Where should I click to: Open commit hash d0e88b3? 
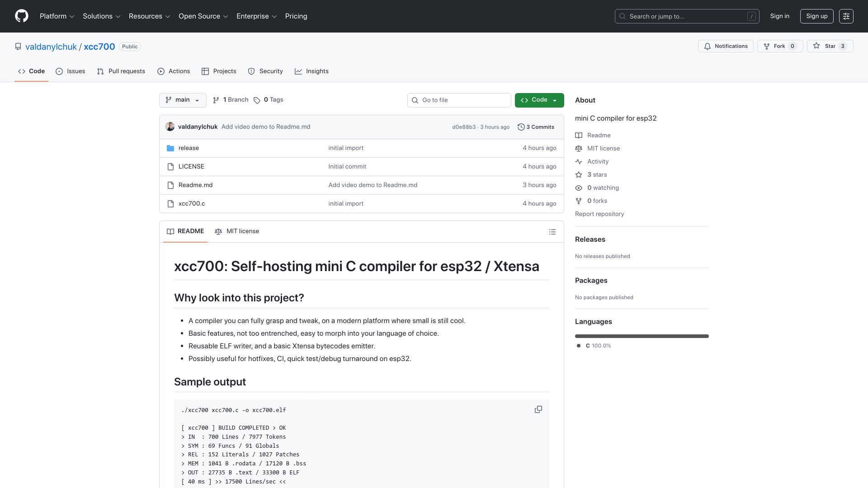tap(464, 127)
